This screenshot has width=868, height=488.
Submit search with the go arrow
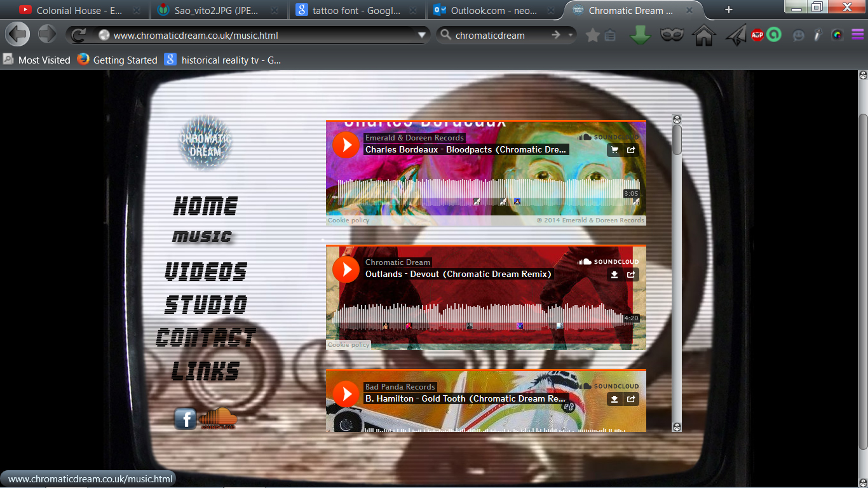[556, 36]
